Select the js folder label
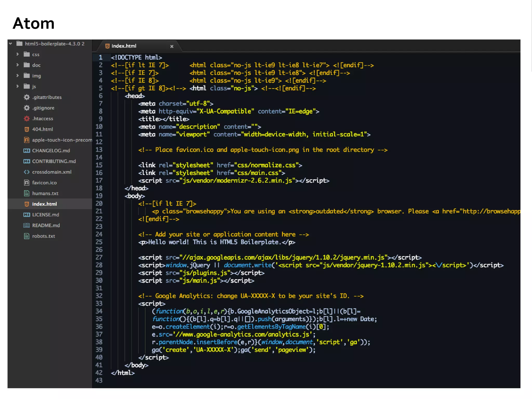The width and height of the screenshot is (532, 399). pyautogui.click(x=34, y=87)
